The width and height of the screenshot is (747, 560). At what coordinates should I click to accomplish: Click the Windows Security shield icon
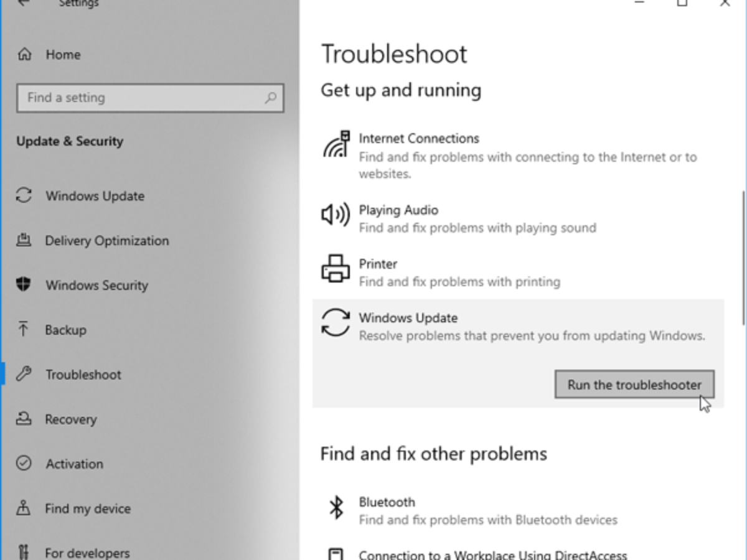tap(24, 285)
